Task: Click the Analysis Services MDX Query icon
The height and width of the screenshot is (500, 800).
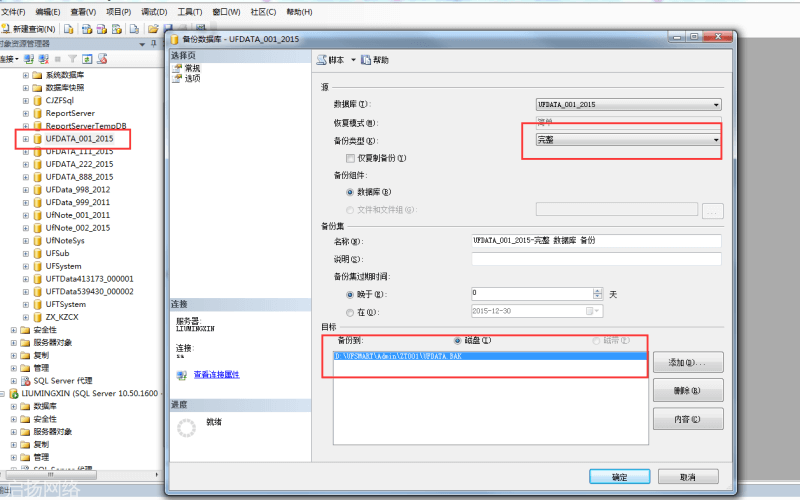Action: pos(87,29)
